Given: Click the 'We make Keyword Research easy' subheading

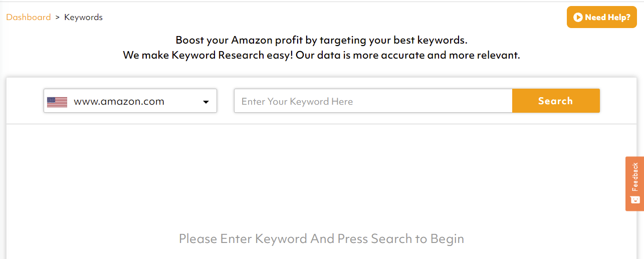Looking at the screenshot, I should tap(321, 55).
